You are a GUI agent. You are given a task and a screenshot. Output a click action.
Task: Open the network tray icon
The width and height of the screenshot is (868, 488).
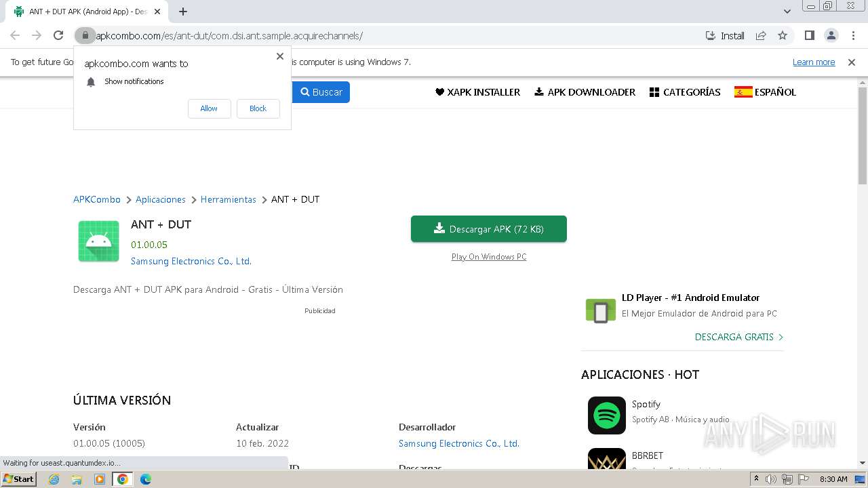(x=787, y=479)
